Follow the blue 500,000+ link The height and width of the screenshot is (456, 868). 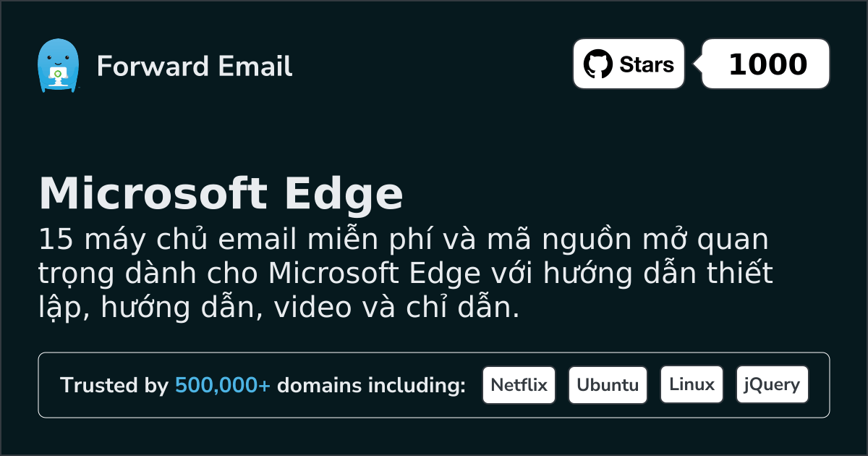pyautogui.click(x=222, y=386)
